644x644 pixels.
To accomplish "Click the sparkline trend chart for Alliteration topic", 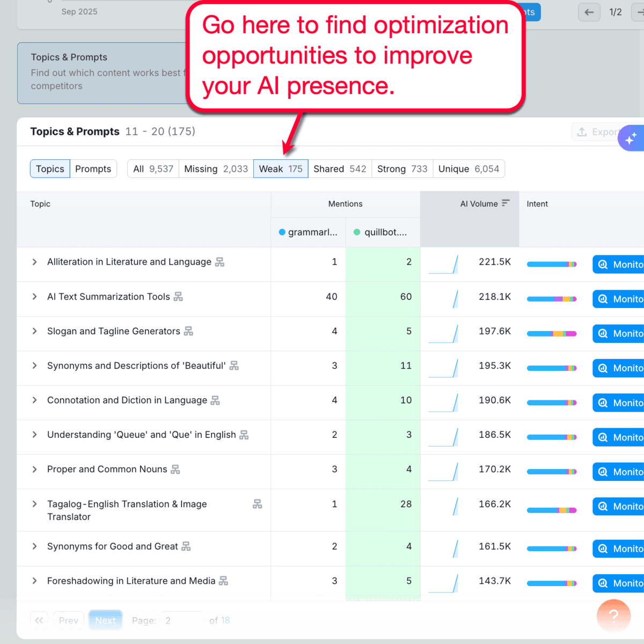I will click(x=443, y=264).
